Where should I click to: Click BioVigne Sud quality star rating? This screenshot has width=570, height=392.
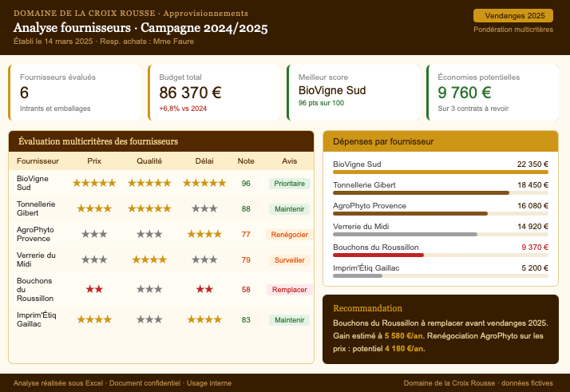pos(149,183)
